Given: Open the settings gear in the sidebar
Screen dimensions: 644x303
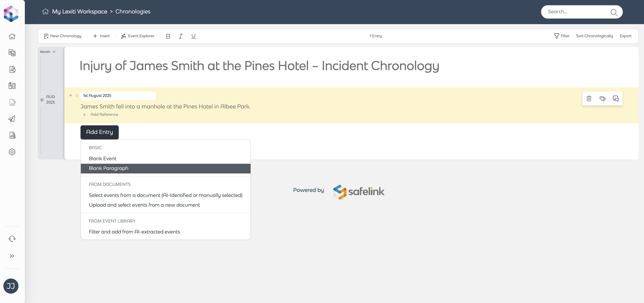Looking at the screenshot, I should tap(12, 152).
